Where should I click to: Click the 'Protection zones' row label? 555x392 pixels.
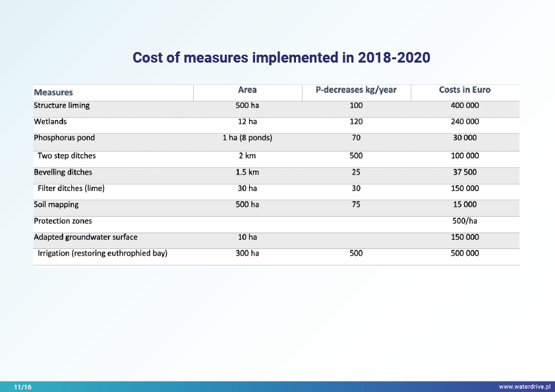pos(63,221)
